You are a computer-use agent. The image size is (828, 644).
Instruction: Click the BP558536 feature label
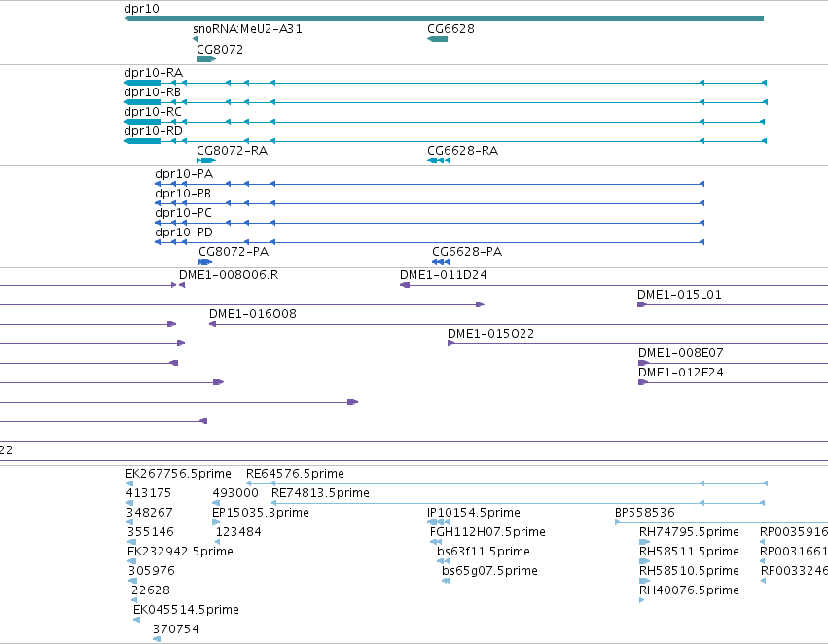645,513
